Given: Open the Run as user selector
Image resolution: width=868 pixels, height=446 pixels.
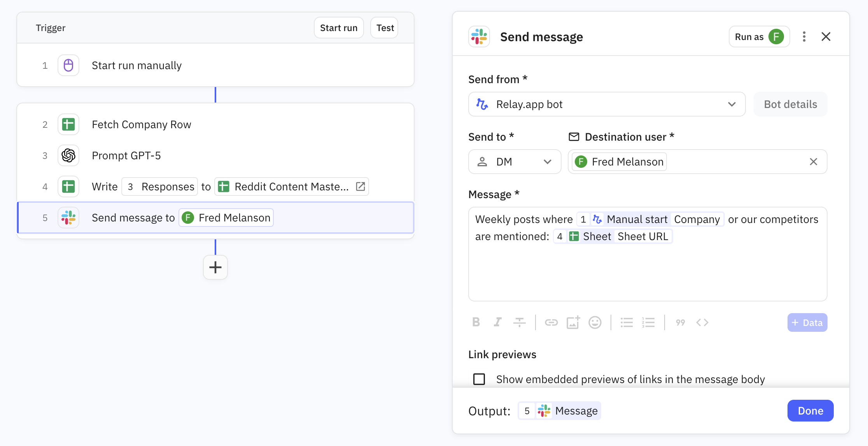Looking at the screenshot, I should tap(759, 37).
